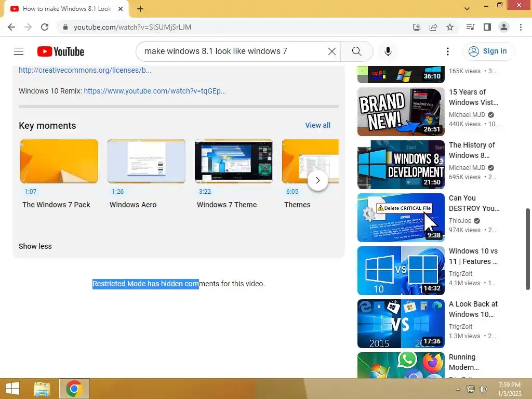
Task: Click the browser forward arrow
Action: 28,27
